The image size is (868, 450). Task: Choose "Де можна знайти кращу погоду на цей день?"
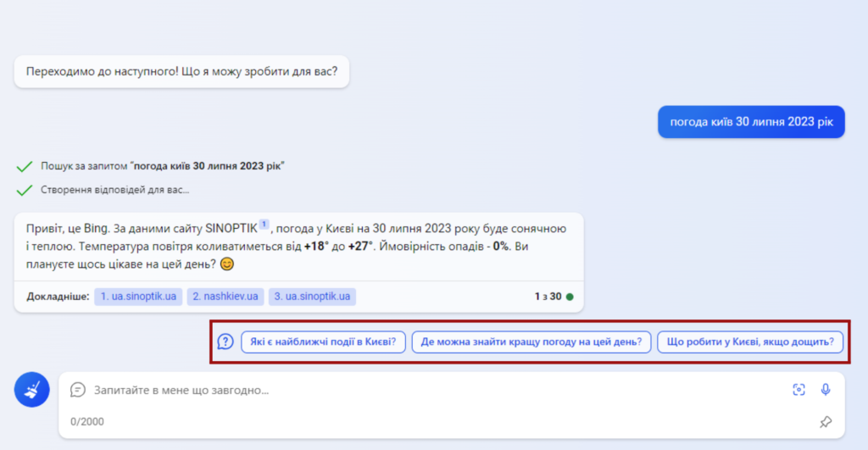coord(531,342)
